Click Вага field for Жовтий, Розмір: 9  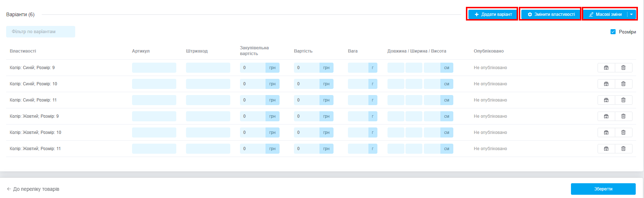point(358,116)
